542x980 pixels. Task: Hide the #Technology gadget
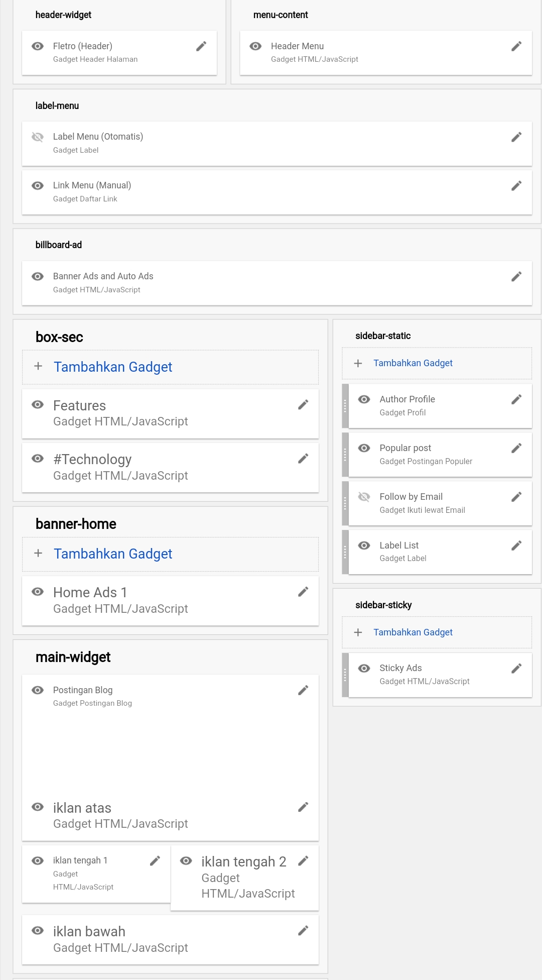38,459
